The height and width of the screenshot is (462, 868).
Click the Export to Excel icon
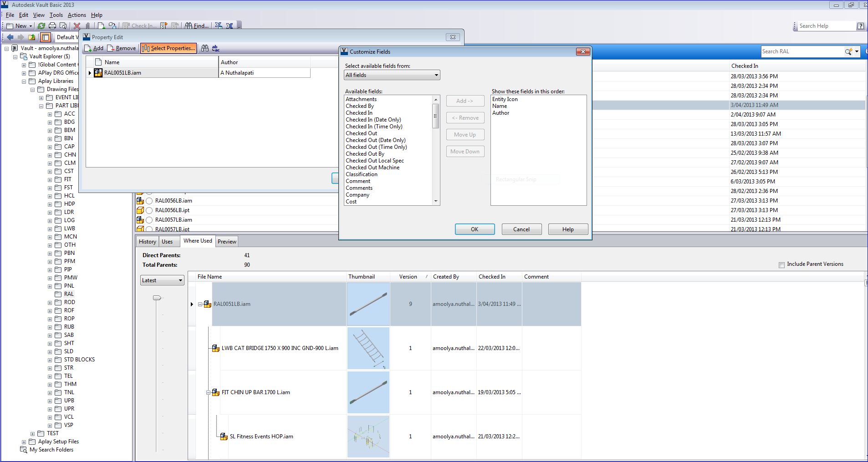219,26
